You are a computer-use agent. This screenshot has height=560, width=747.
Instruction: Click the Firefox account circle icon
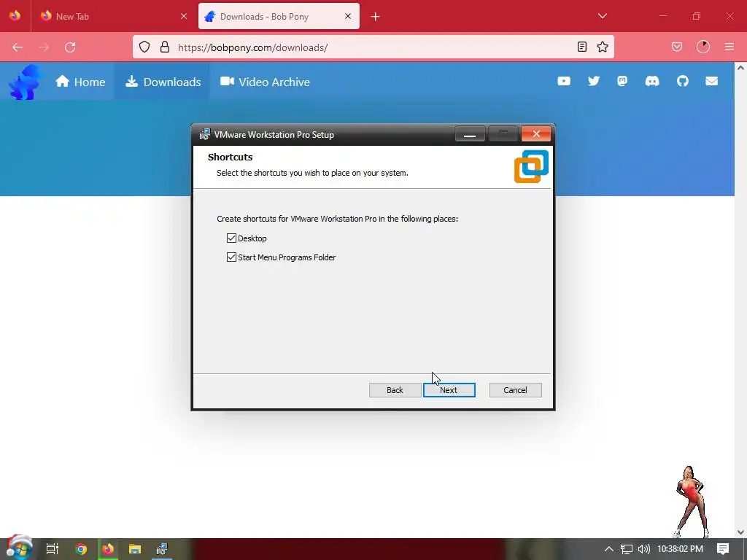[703, 47]
